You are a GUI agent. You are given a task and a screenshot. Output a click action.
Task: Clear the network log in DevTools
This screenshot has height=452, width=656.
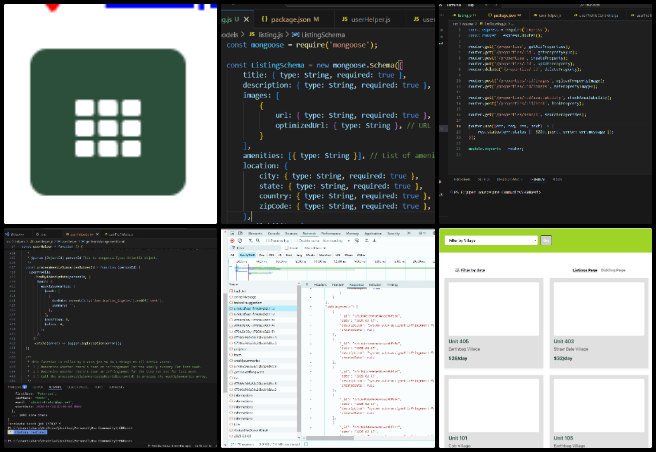point(240,241)
